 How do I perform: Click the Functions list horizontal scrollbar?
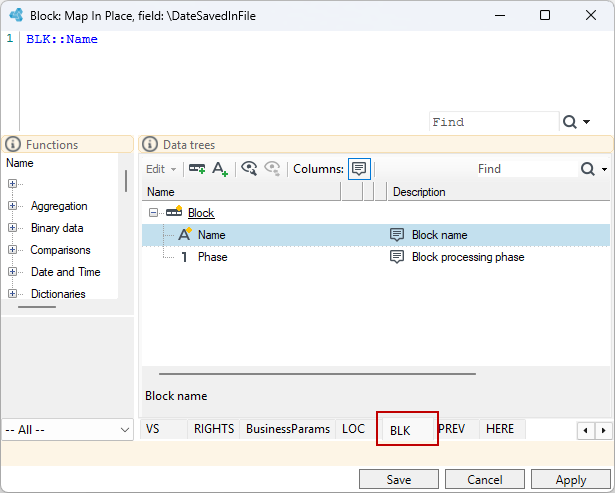tap(37, 307)
